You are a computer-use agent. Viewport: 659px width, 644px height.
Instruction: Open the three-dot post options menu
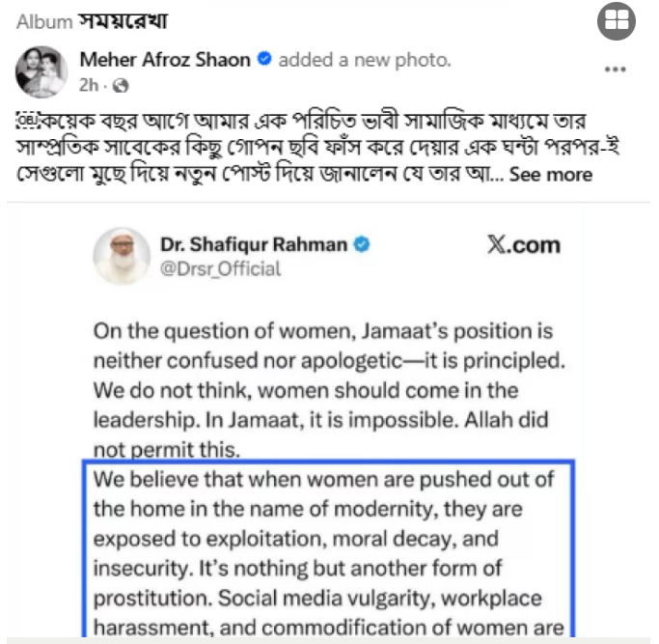(x=615, y=70)
